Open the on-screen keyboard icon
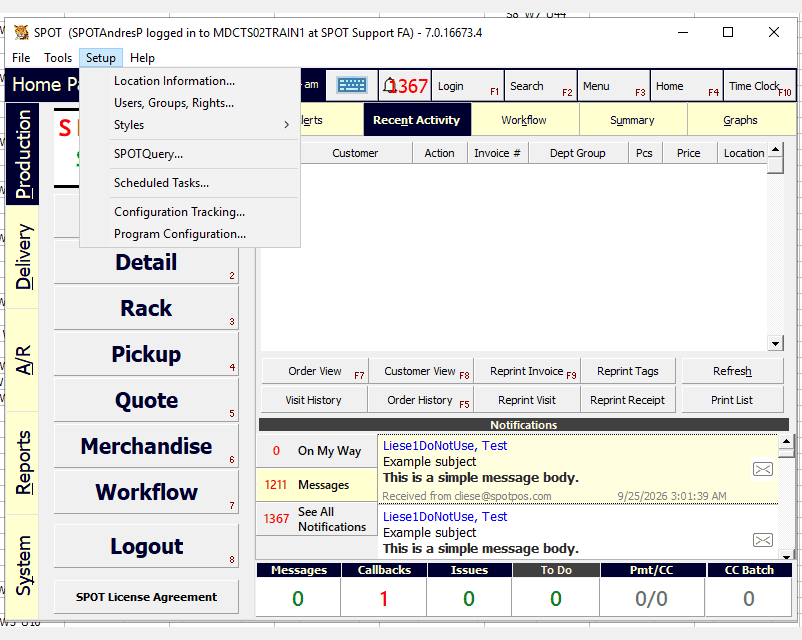The width and height of the screenshot is (802, 640). point(352,85)
